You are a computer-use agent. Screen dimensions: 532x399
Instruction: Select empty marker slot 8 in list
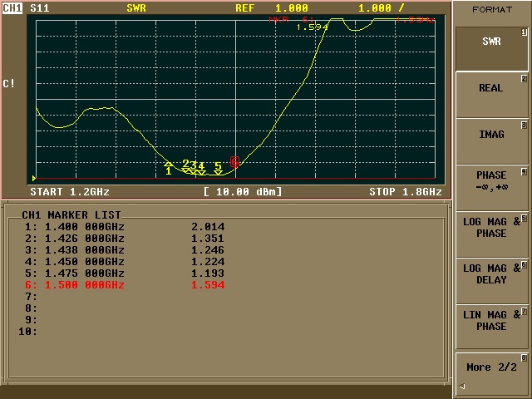point(31,308)
